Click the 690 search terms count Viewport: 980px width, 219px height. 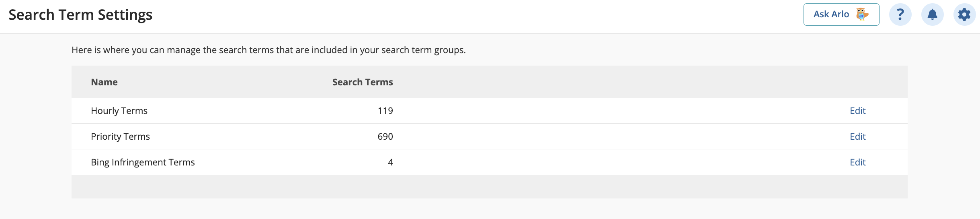click(385, 136)
